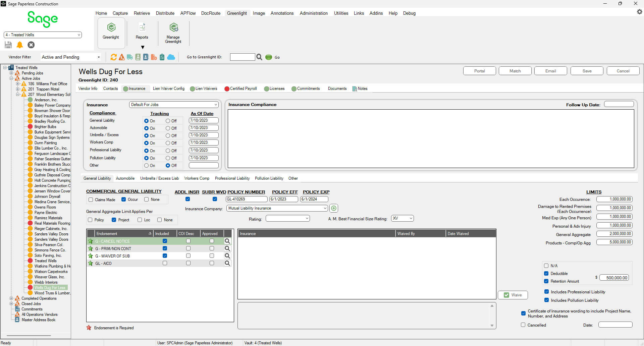The image size is (644, 346).
Task: Open magnifier for G - CANCEL NOTICE endorsement
Action: pyautogui.click(x=227, y=241)
